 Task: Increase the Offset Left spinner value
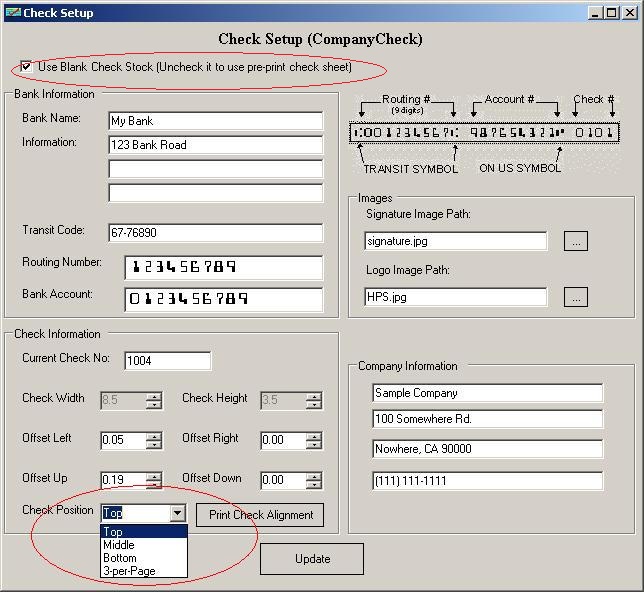click(153, 436)
